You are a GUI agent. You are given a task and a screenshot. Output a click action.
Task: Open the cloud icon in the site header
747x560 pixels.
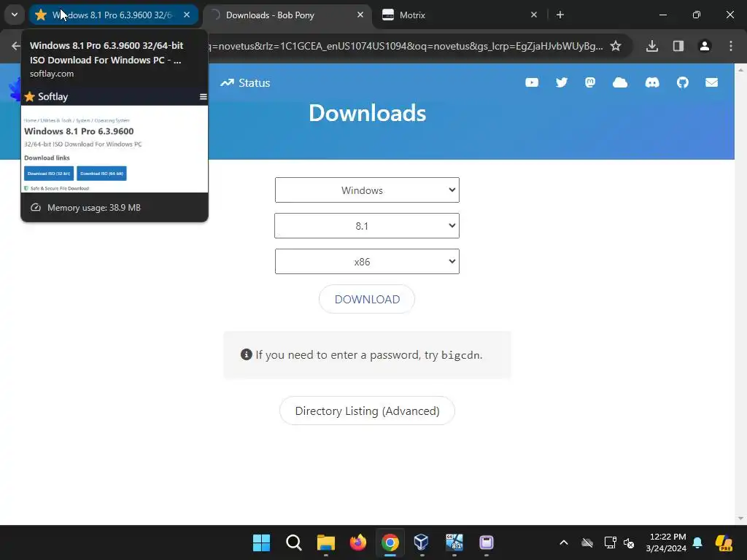pos(620,83)
